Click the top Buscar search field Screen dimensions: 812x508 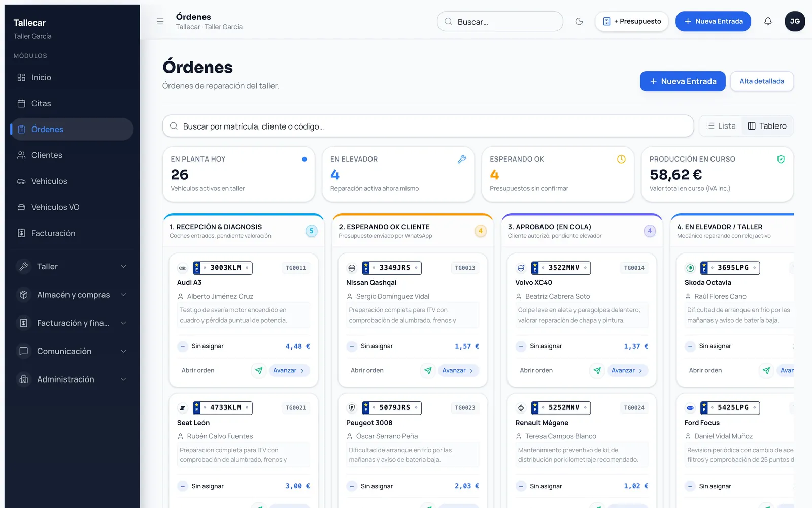(500, 21)
